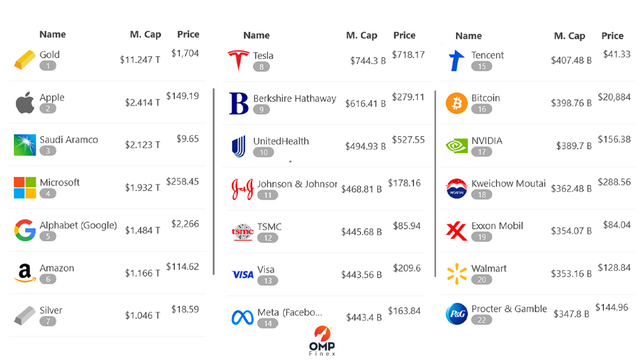The height and width of the screenshot is (362, 644).
Task: Open the Tesla logo
Action: (238, 60)
